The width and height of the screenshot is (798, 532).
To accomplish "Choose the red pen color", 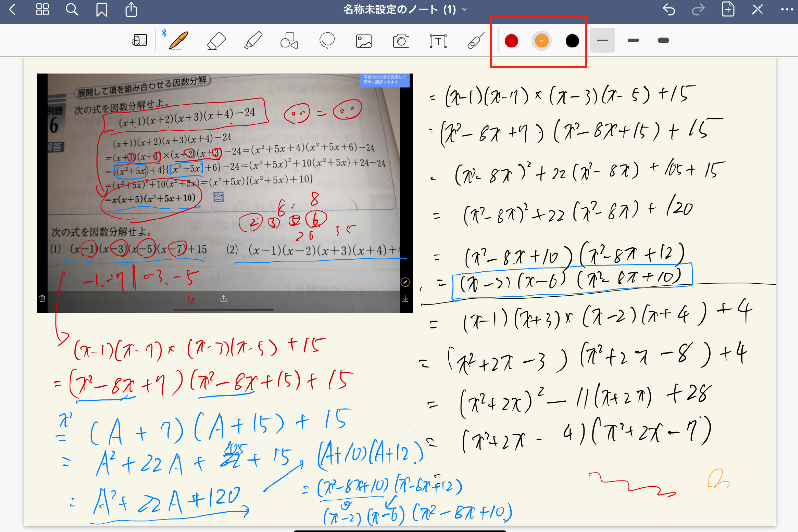I will (511, 41).
